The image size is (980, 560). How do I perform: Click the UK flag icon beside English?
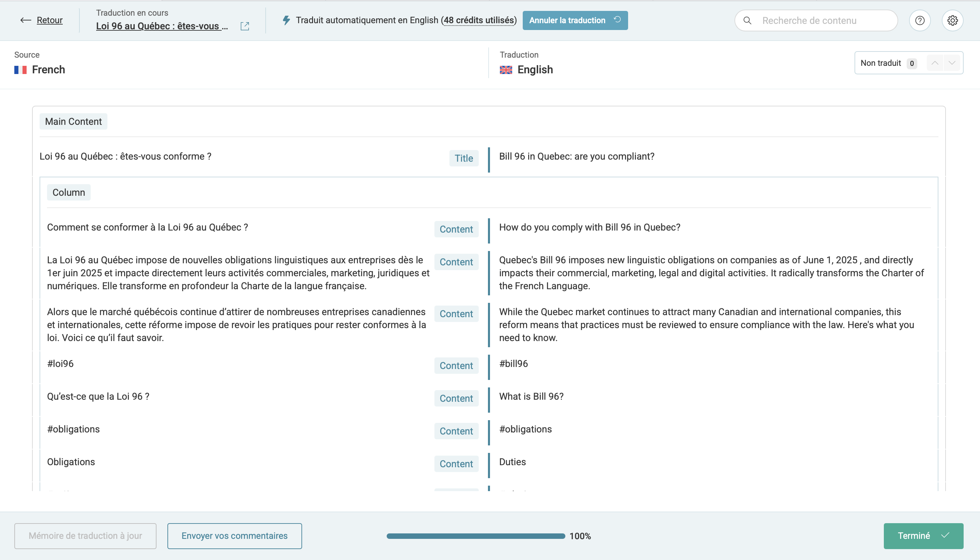[x=506, y=70]
